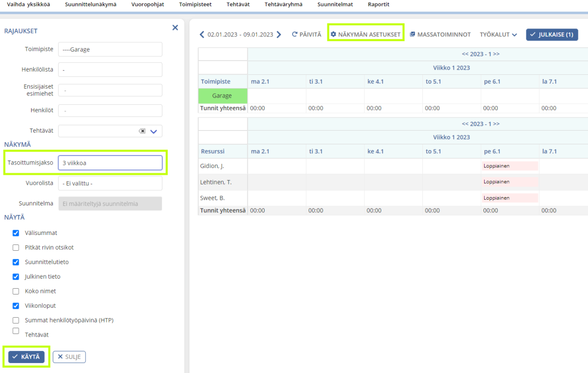Clear the Tehtävät field with the X icon

pos(142,131)
